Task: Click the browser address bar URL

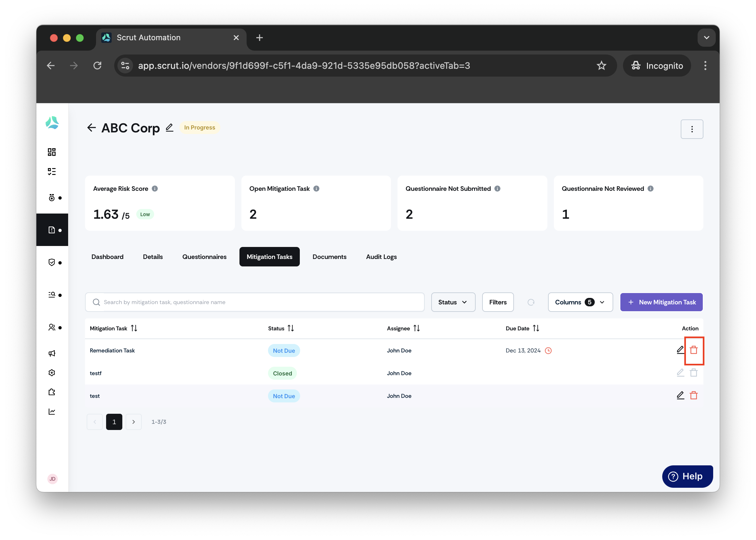Action: (304, 66)
